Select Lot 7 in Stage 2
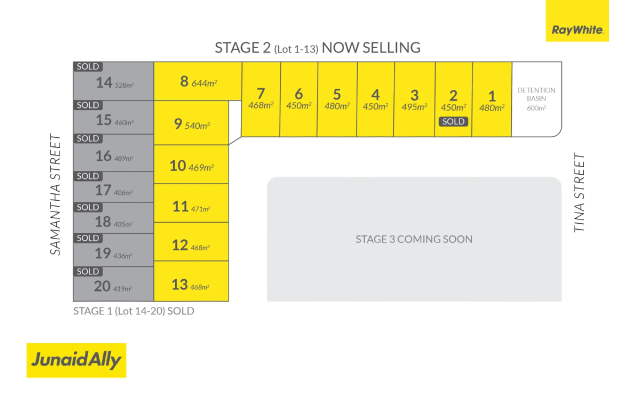 tap(260, 99)
